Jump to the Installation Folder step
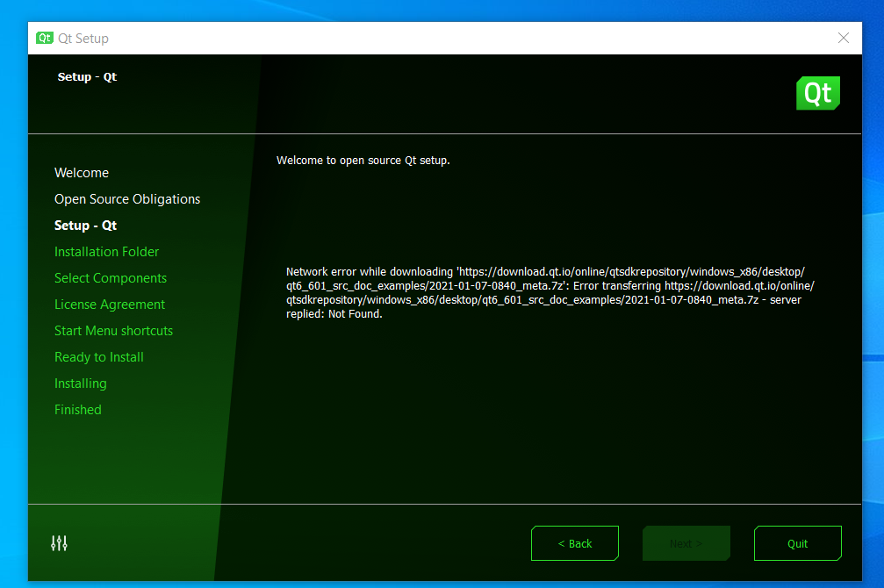The height and width of the screenshot is (588, 884). [107, 252]
